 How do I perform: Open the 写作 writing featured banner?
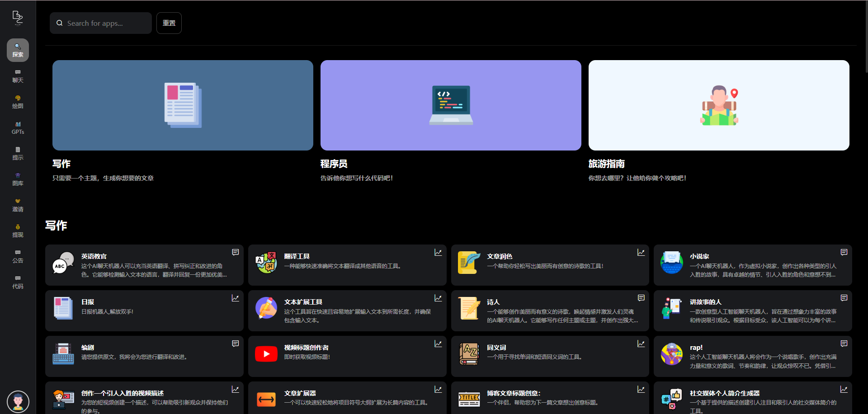coord(183,105)
